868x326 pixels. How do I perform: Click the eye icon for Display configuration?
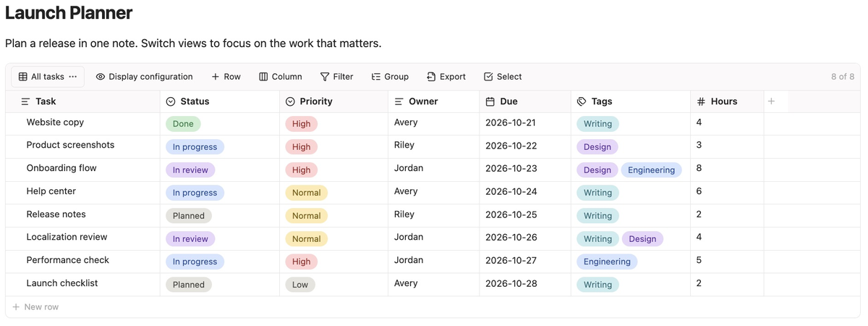point(101,77)
